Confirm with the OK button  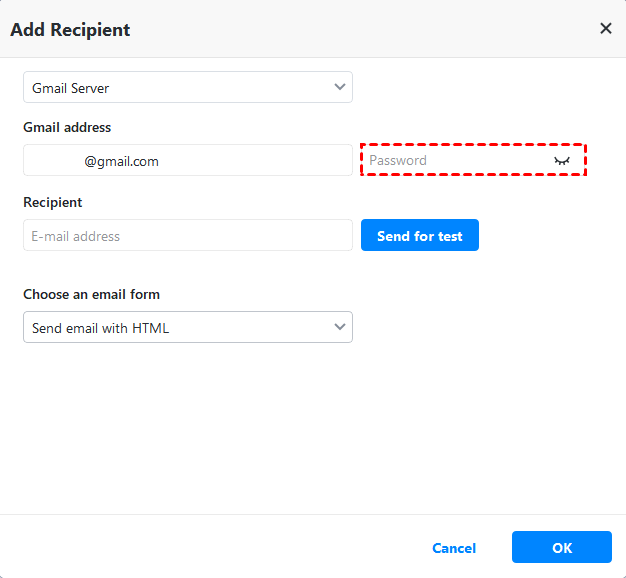(x=561, y=548)
